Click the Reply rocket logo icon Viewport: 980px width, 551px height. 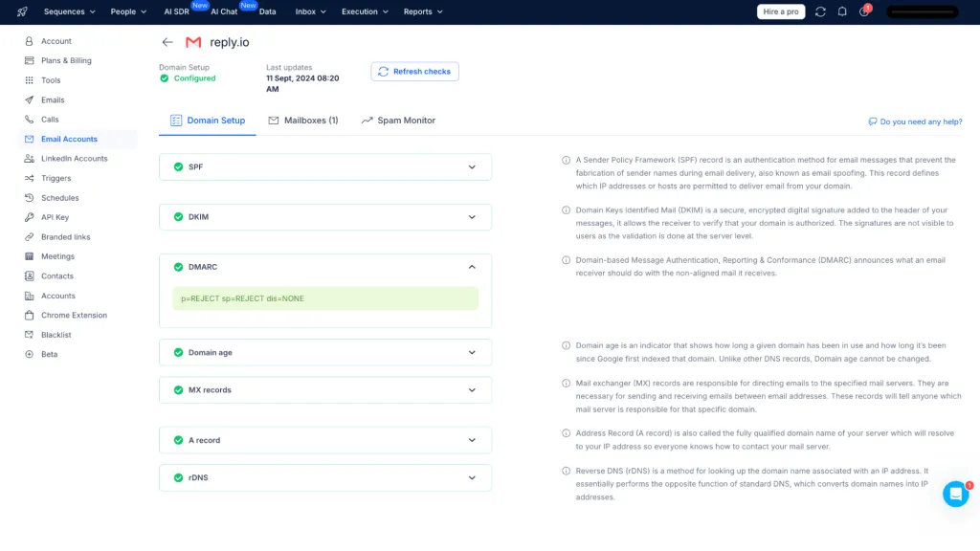22,11
